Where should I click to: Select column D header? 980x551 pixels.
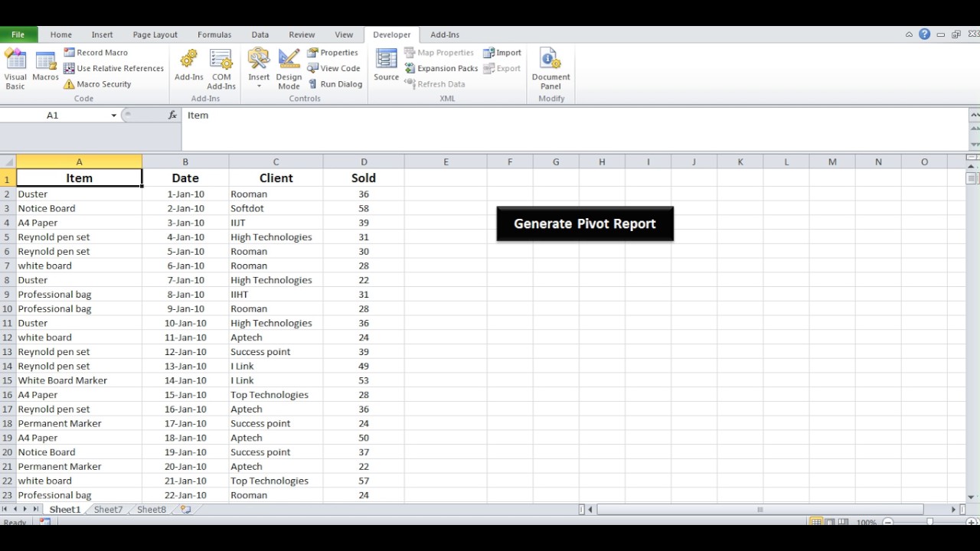[364, 161]
